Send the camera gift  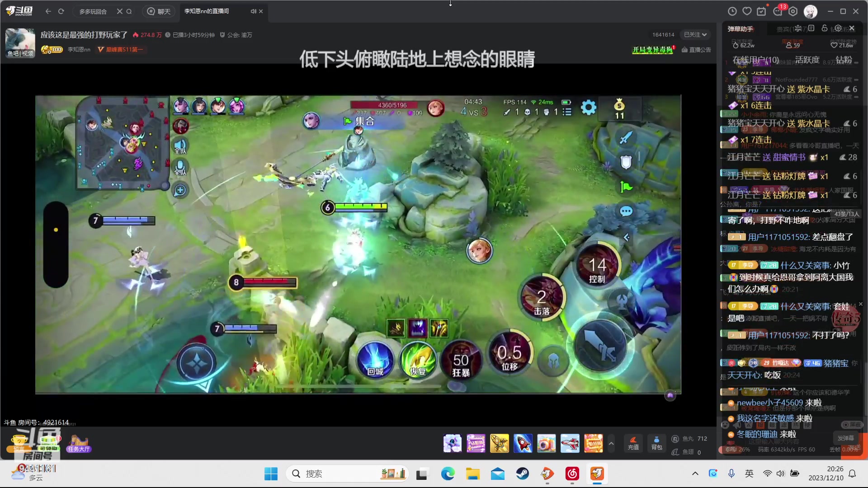click(x=546, y=443)
